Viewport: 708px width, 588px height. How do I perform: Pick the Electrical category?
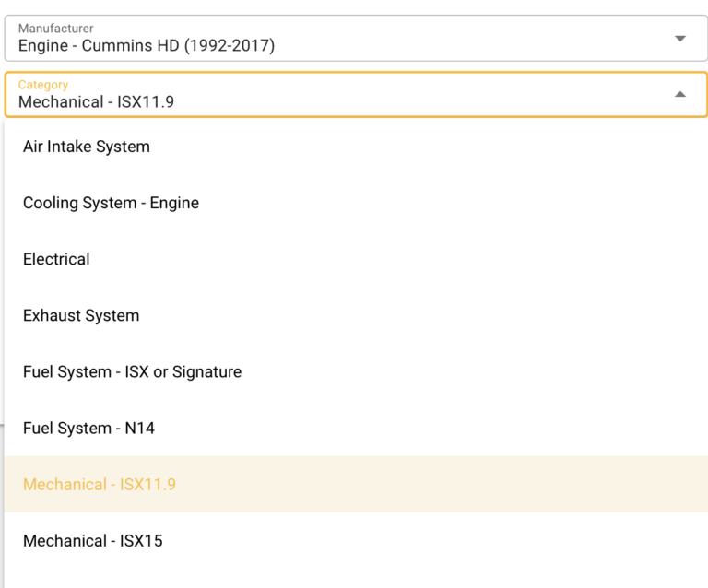click(56, 259)
